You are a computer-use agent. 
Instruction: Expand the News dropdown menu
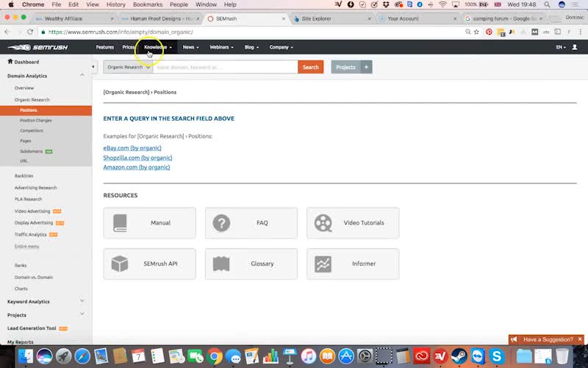[x=190, y=47]
